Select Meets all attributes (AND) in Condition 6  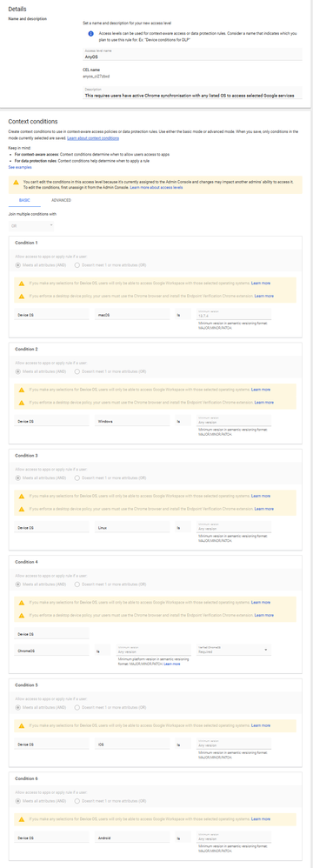point(18,800)
